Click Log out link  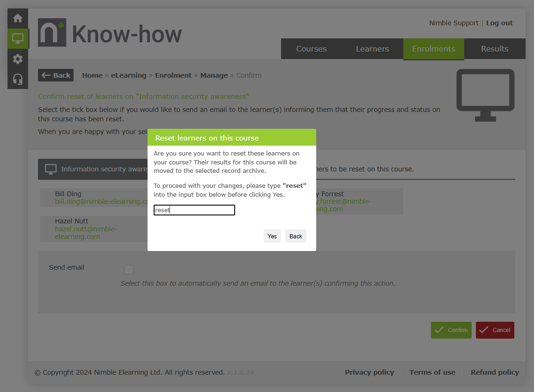click(x=499, y=23)
